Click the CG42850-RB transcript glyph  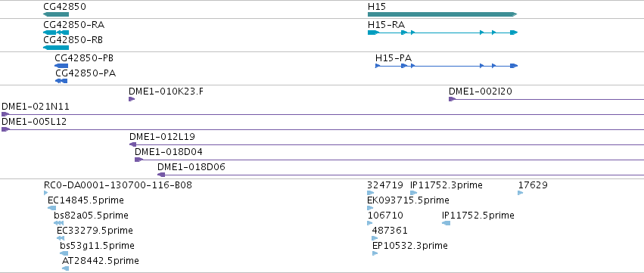(x=56, y=48)
